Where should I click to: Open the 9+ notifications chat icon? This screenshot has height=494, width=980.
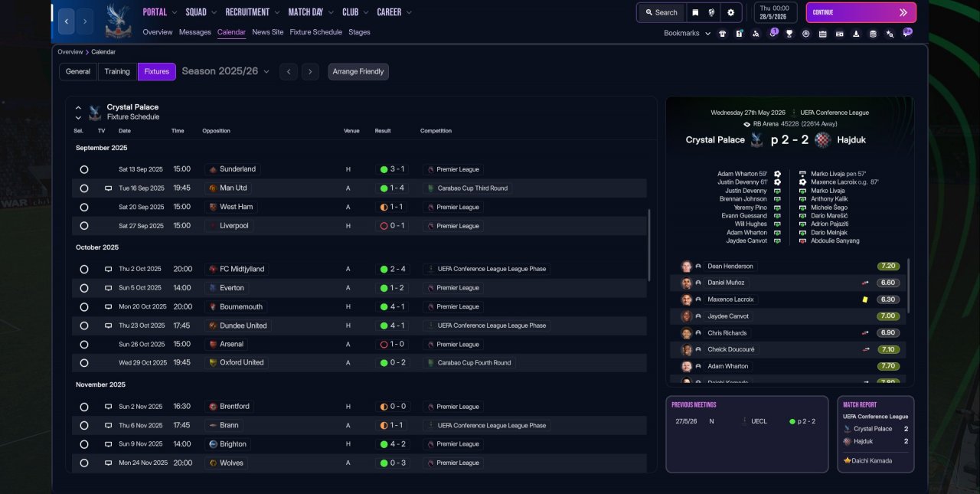tap(907, 33)
